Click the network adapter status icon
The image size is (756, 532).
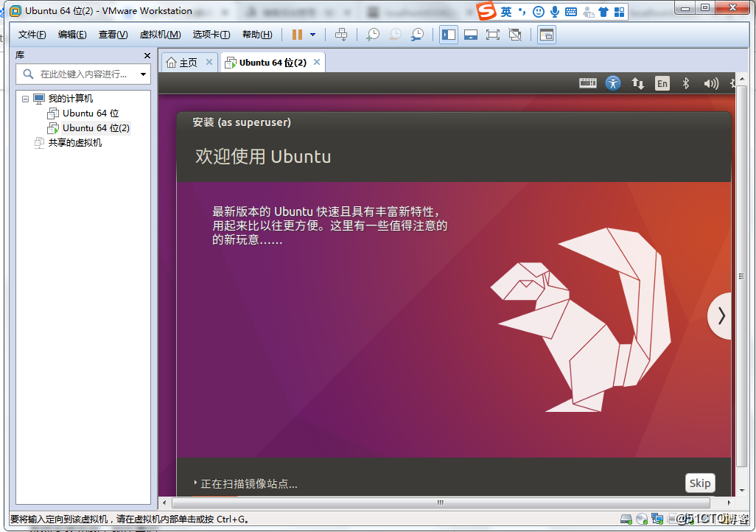(657, 519)
